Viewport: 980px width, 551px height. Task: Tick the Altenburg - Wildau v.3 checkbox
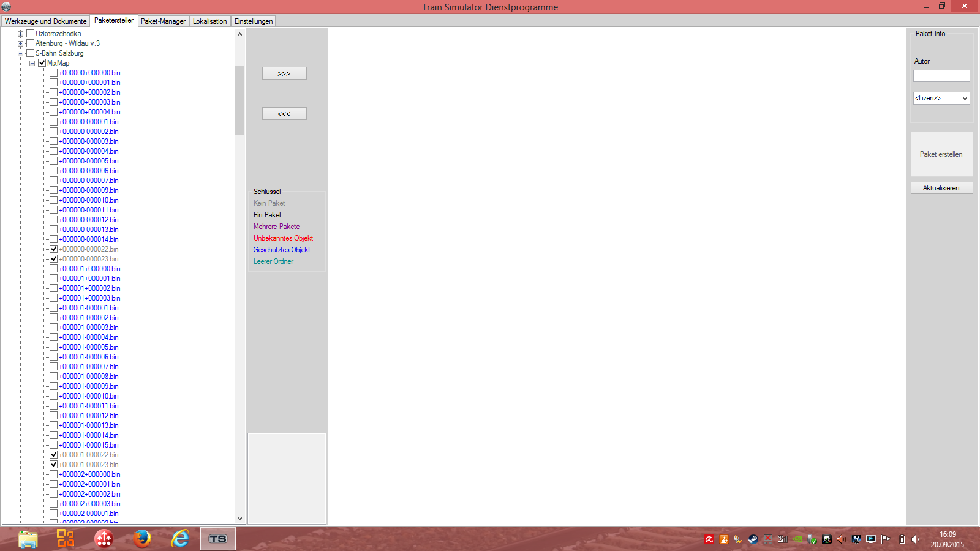click(30, 43)
